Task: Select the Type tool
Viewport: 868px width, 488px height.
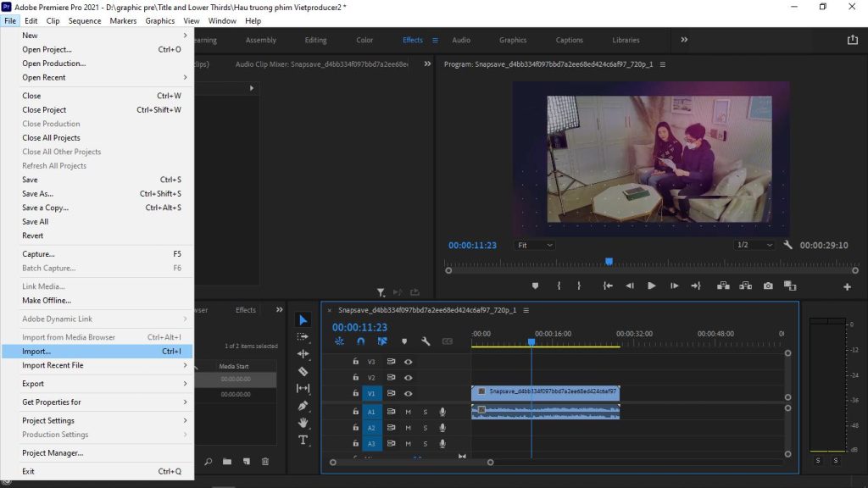Action: (x=303, y=440)
